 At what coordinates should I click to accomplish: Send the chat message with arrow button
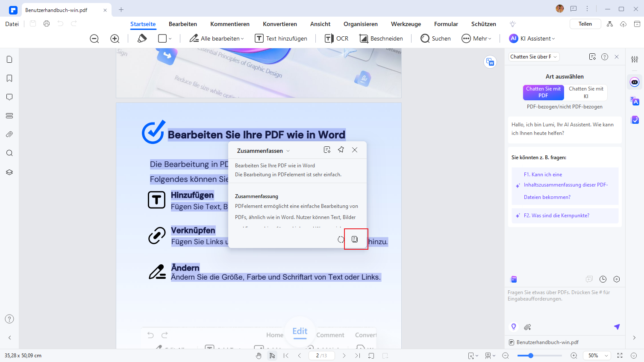[x=617, y=327]
